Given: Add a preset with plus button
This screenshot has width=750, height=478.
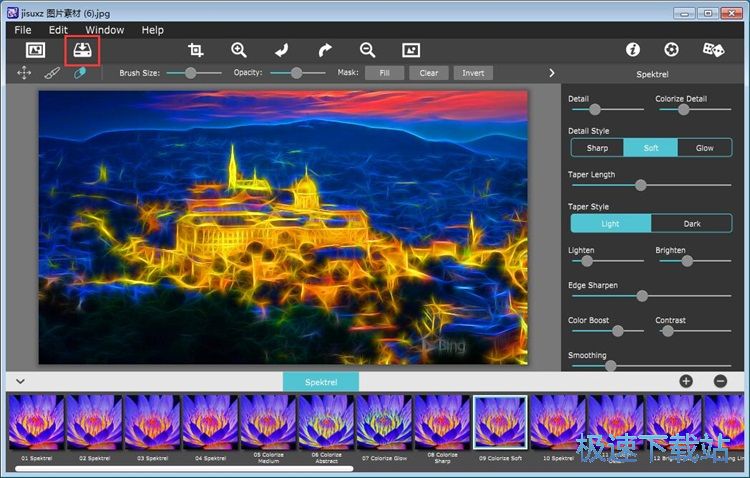Looking at the screenshot, I should [x=686, y=381].
